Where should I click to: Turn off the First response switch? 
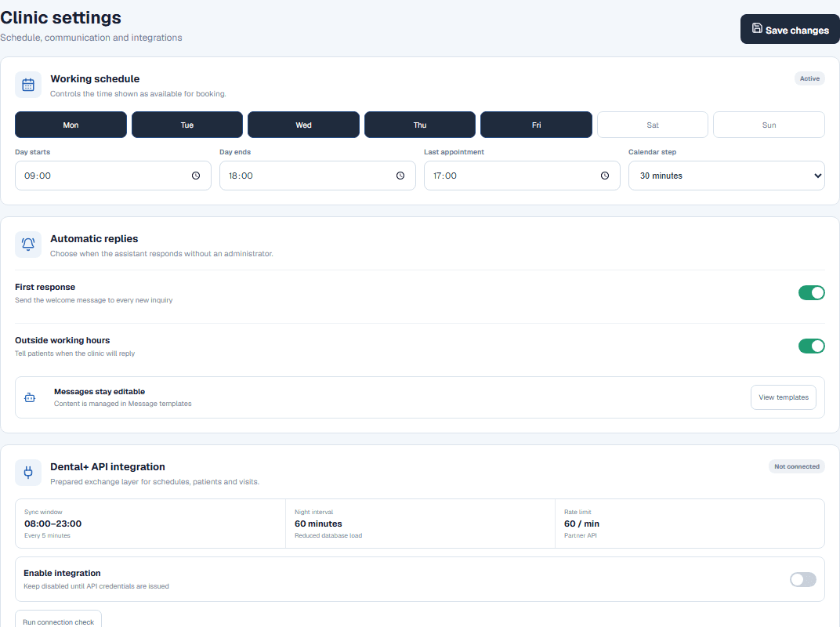coord(812,293)
